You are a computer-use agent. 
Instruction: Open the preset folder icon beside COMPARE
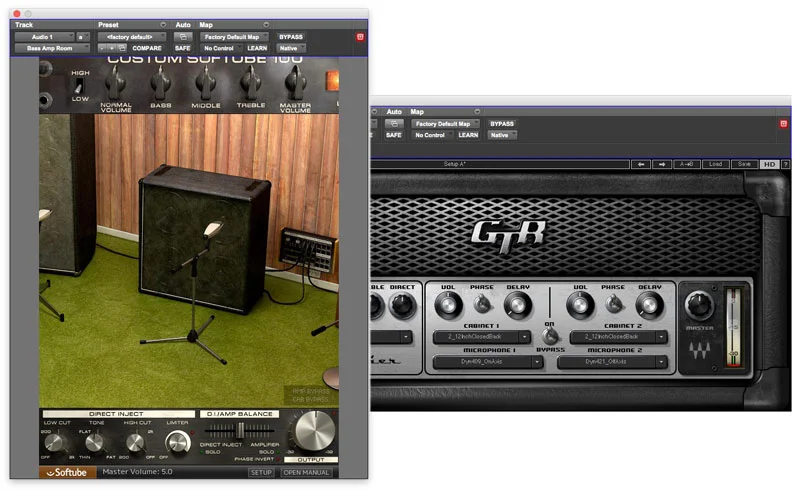click(122, 48)
